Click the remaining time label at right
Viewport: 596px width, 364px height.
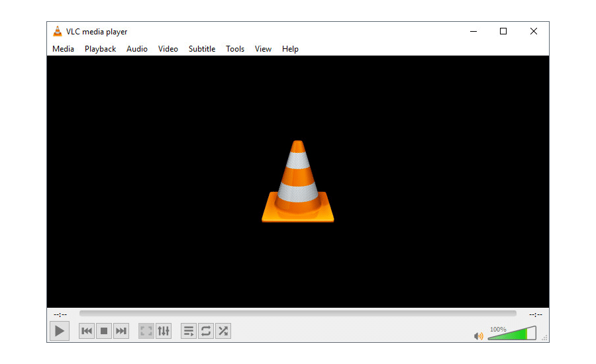[x=535, y=314]
